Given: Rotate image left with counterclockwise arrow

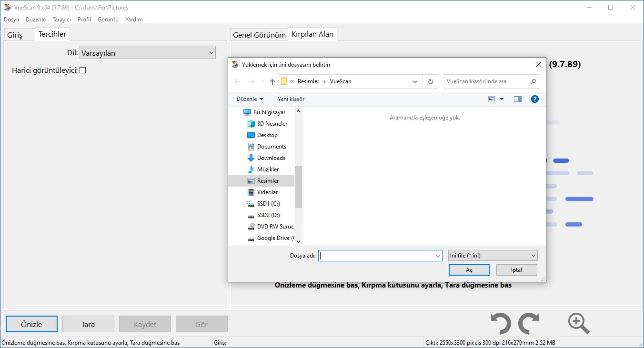Looking at the screenshot, I should click(x=501, y=324).
